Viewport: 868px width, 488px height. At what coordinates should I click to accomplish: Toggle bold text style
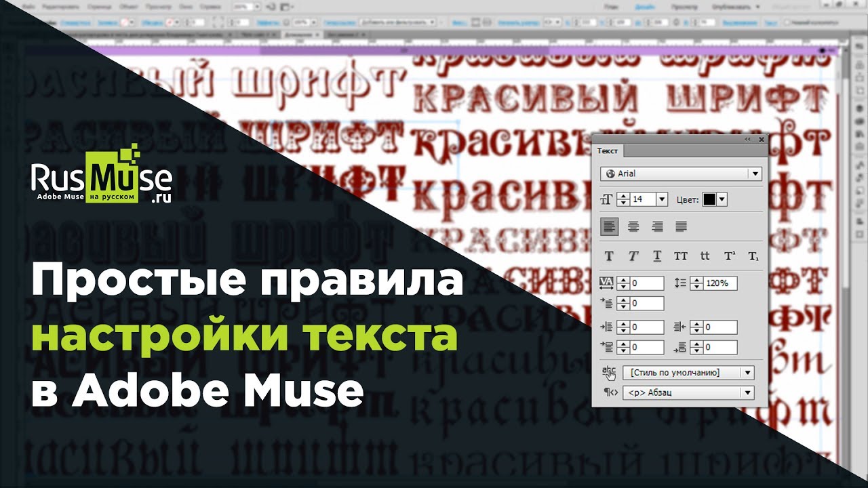click(x=609, y=256)
